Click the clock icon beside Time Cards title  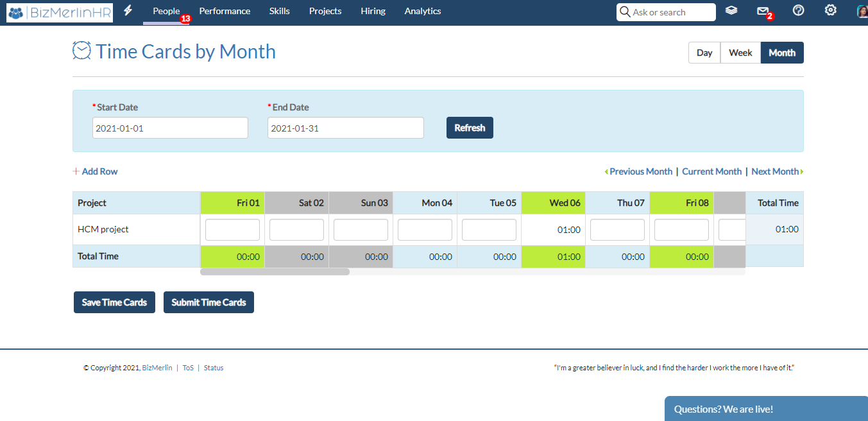point(81,51)
